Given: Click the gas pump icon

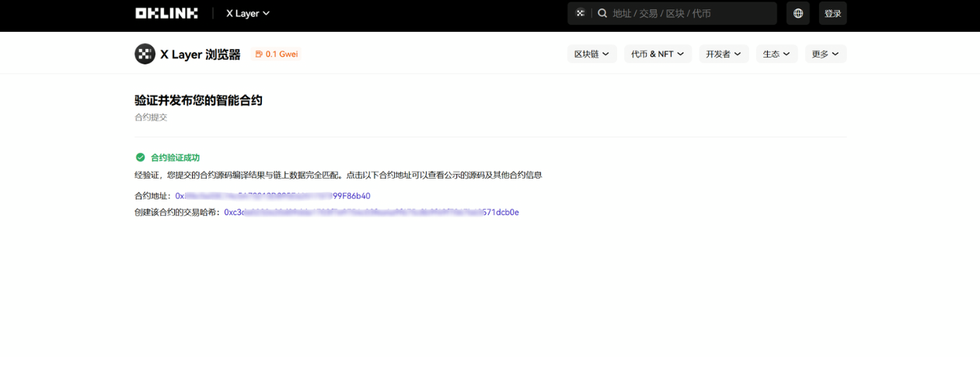Looking at the screenshot, I should (x=259, y=54).
